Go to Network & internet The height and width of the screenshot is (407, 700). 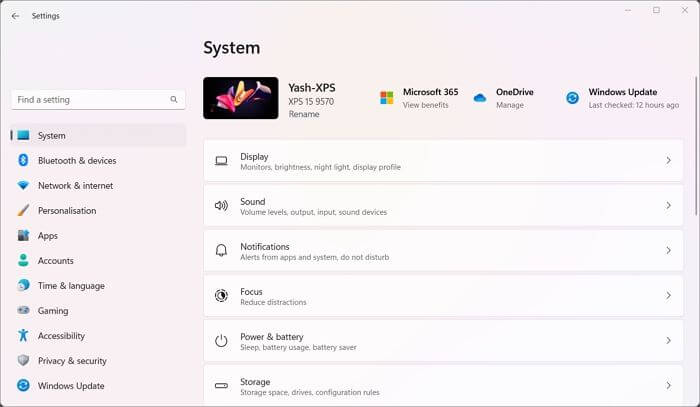tap(98, 185)
